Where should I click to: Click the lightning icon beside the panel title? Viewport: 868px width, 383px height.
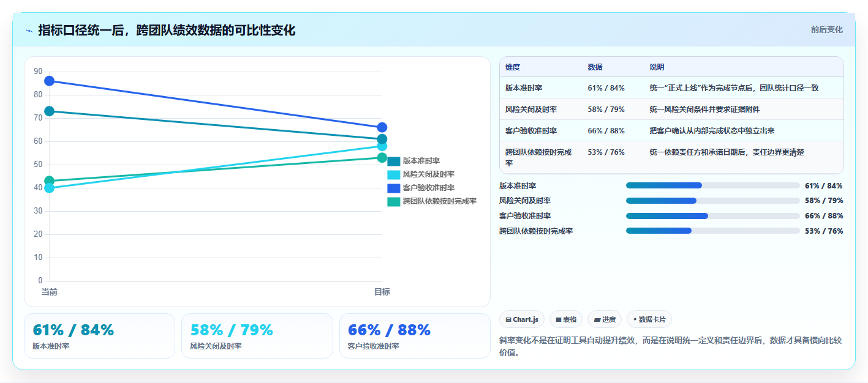29,31
